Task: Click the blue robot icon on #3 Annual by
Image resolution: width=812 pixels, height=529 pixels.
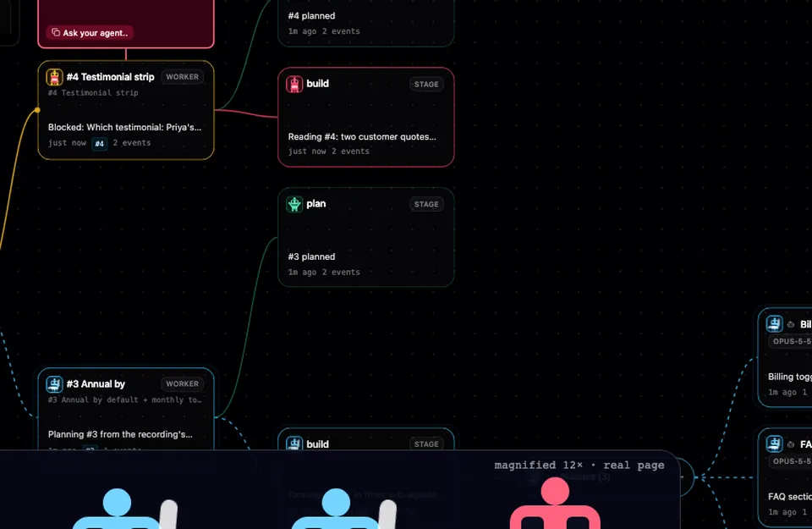Action: [x=54, y=384]
